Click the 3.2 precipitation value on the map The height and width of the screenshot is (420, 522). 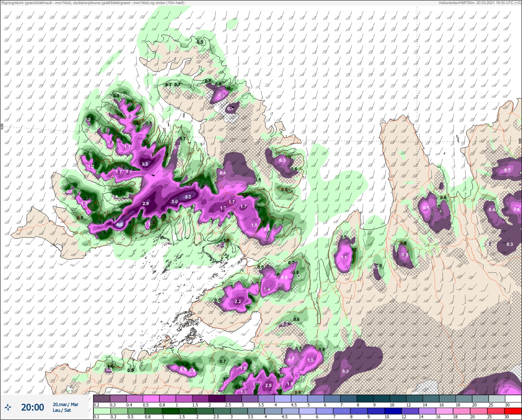pyautogui.click(x=188, y=197)
